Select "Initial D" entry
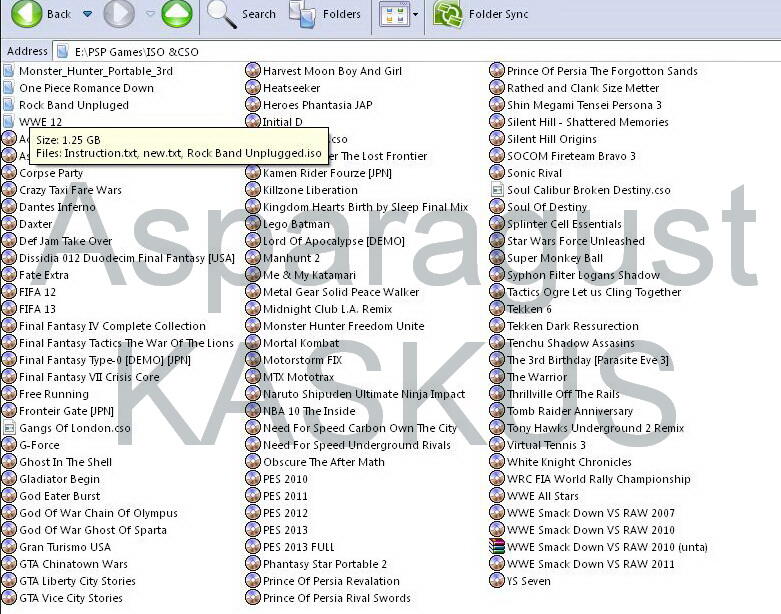 point(274,122)
